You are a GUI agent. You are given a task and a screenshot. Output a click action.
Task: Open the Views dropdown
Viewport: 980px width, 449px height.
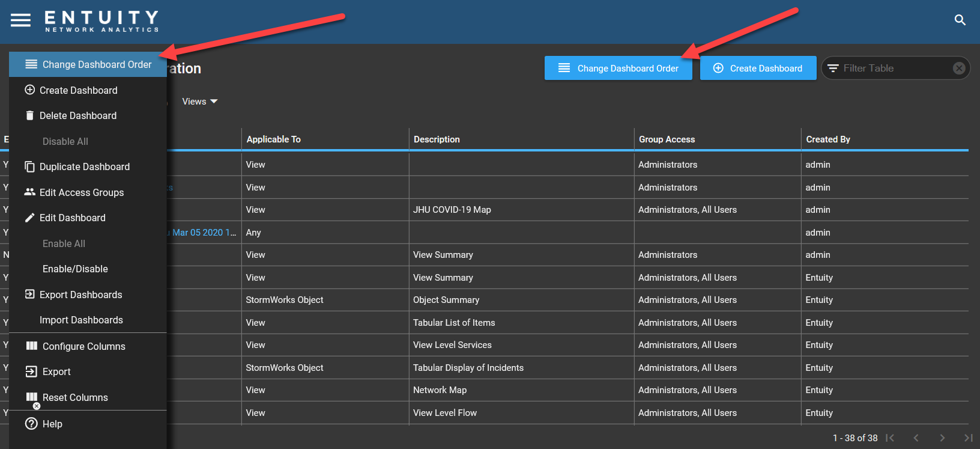200,102
